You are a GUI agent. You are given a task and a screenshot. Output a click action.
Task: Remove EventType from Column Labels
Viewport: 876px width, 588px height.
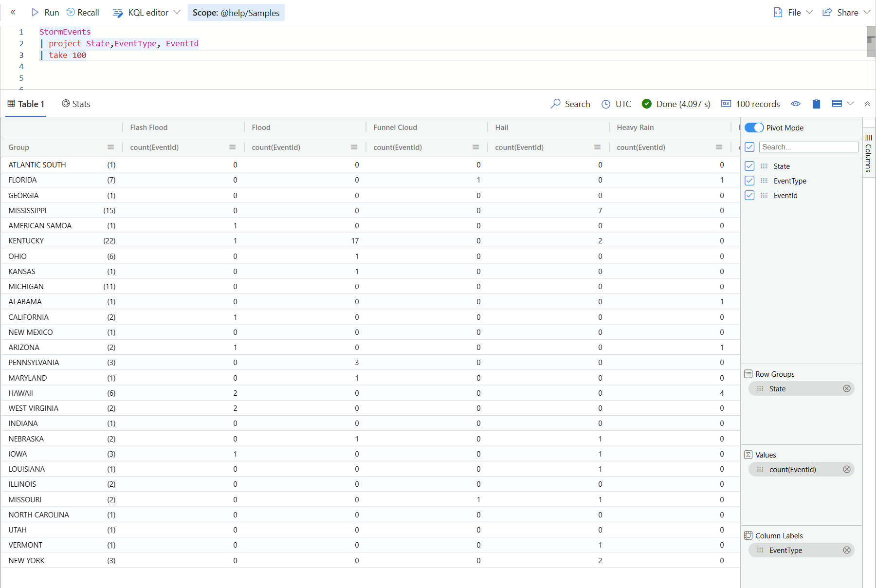pos(847,550)
